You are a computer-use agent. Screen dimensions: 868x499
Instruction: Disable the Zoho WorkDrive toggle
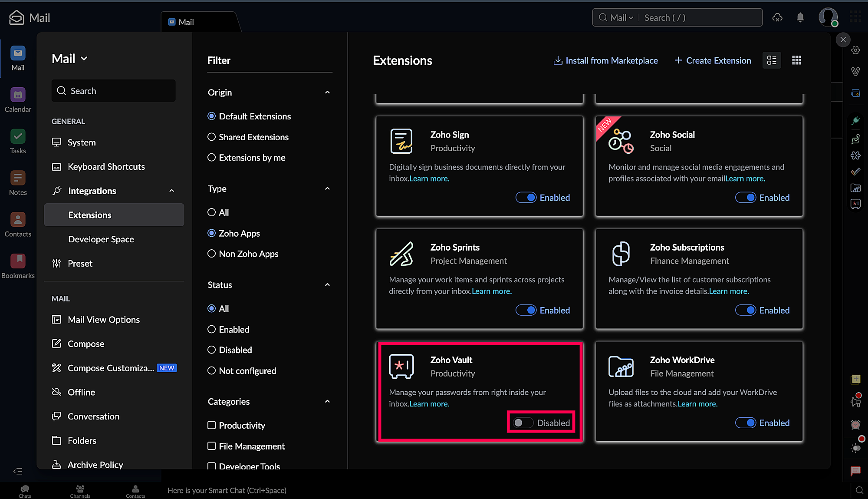746,423
